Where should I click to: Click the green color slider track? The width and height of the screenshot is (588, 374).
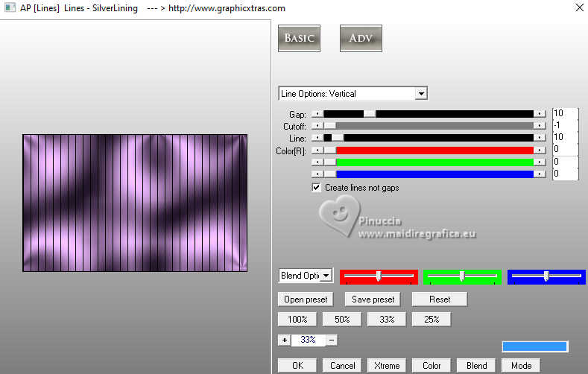pos(429,162)
